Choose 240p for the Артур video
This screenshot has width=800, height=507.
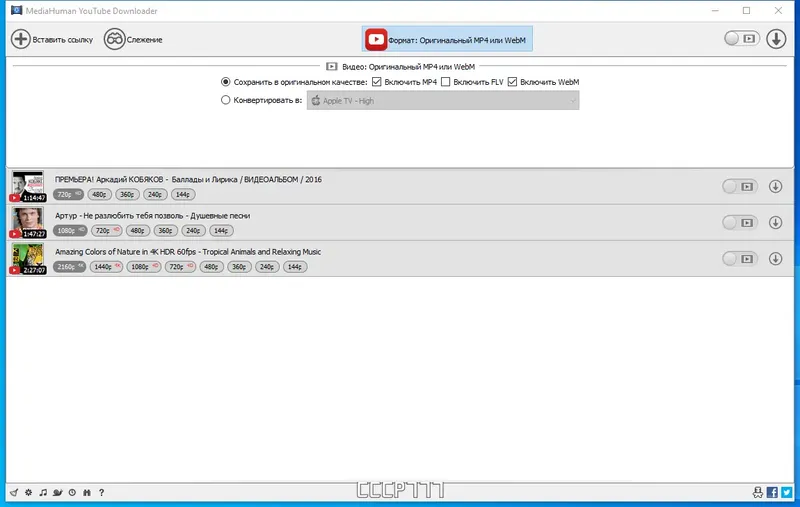pos(193,231)
